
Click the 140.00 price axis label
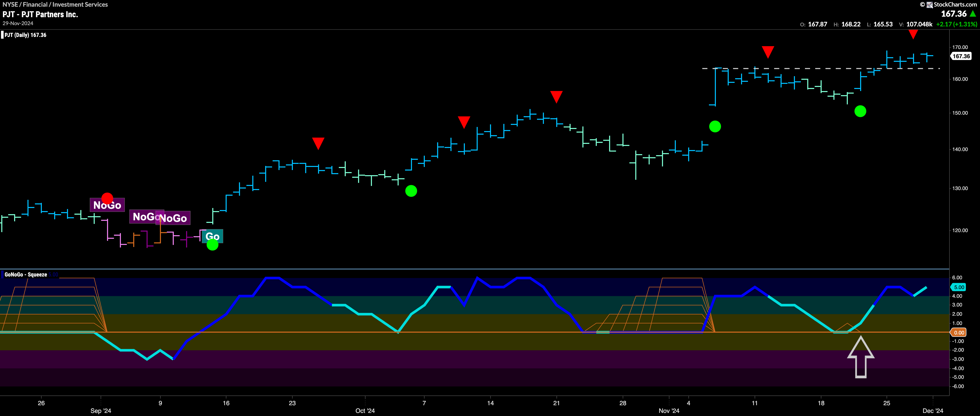coord(960,150)
